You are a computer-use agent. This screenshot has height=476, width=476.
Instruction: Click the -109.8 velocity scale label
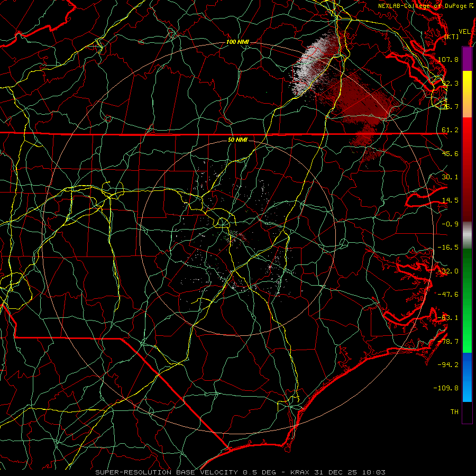[x=446, y=388]
